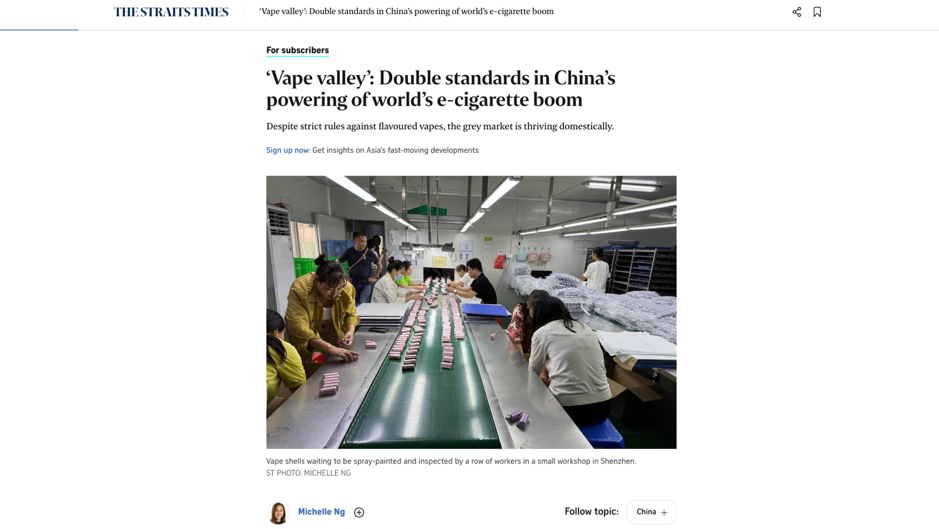Click the 'Sign up now' link
Image resolution: width=939 pixels, height=529 pixels.
pyautogui.click(x=287, y=150)
